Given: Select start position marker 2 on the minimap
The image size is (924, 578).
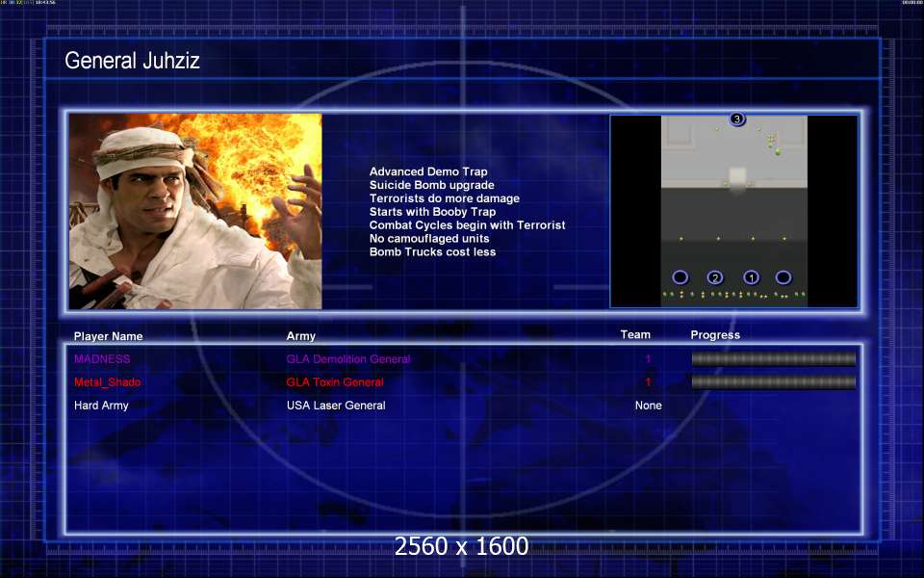Looking at the screenshot, I should [x=715, y=277].
